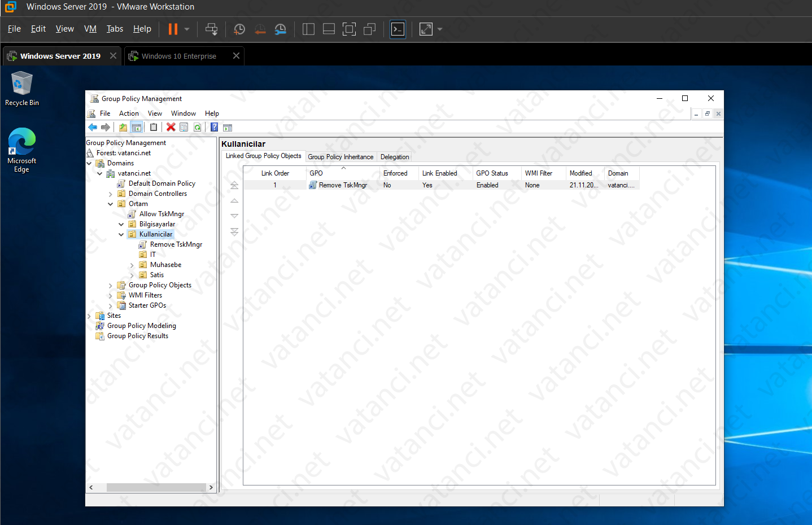Switch to the Group Policy Inheritance tab

pyautogui.click(x=340, y=156)
